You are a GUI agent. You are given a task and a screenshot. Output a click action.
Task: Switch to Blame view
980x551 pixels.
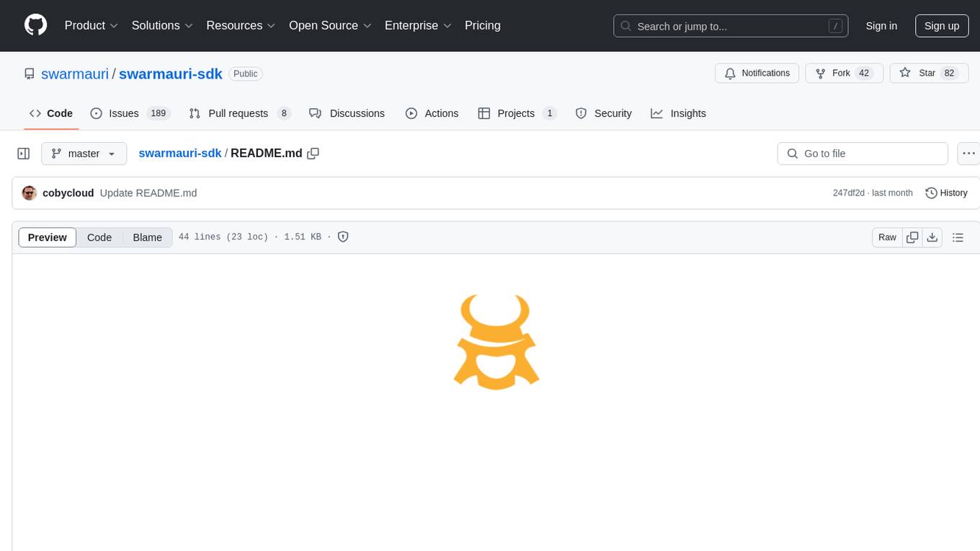[x=147, y=237]
